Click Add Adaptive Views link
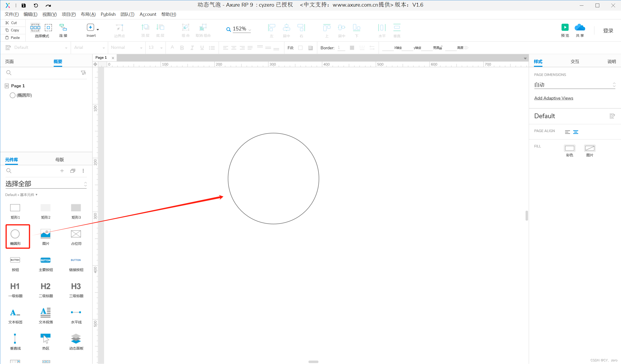 point(554,98)
